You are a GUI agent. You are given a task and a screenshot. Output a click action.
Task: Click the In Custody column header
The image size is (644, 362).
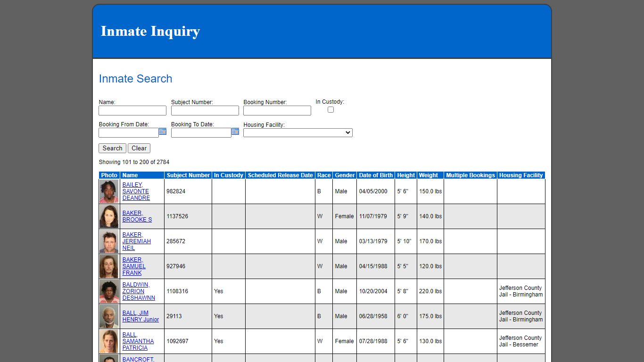pyautogui.click(x=229, y=175)
